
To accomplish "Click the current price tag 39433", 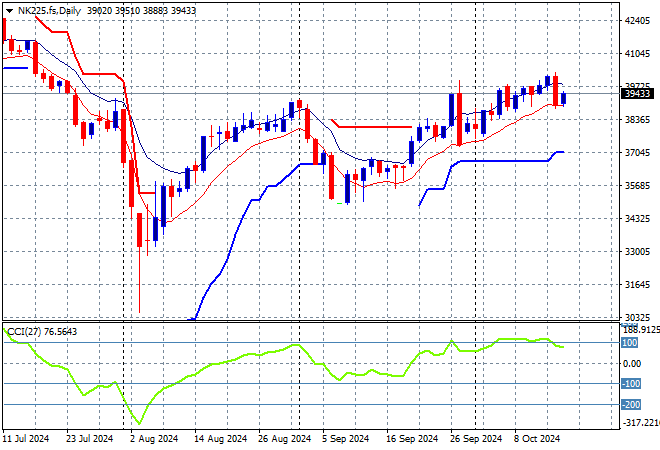I will pos(638,93).
